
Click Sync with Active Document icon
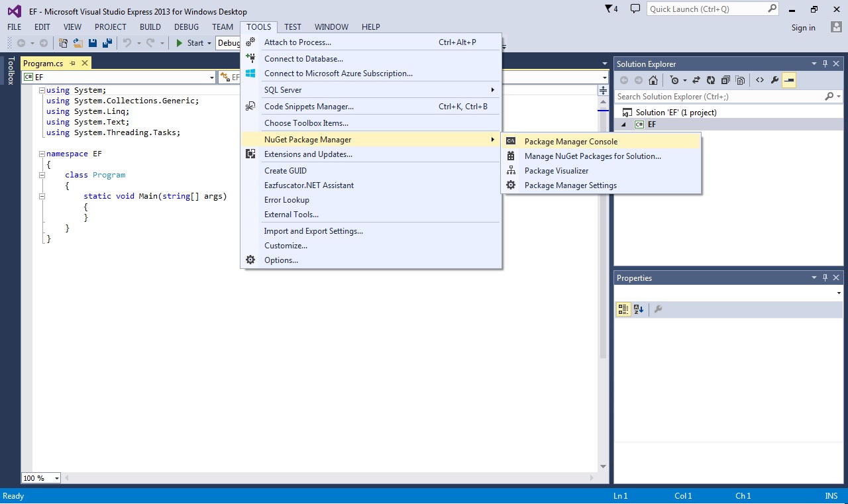(x=696, y=80)
